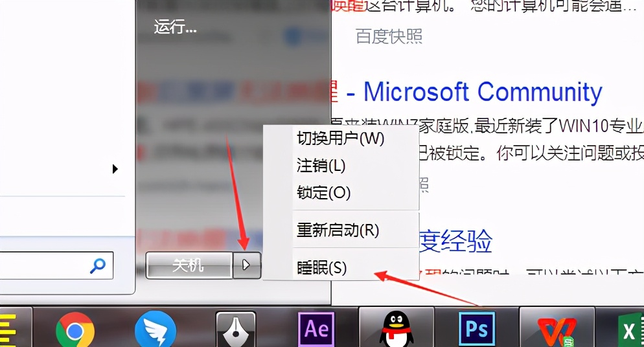Choose 切换用户(W) from the power menu
Image resolution: width=644 pixels, height=347 pixels.
click(341, 139)
